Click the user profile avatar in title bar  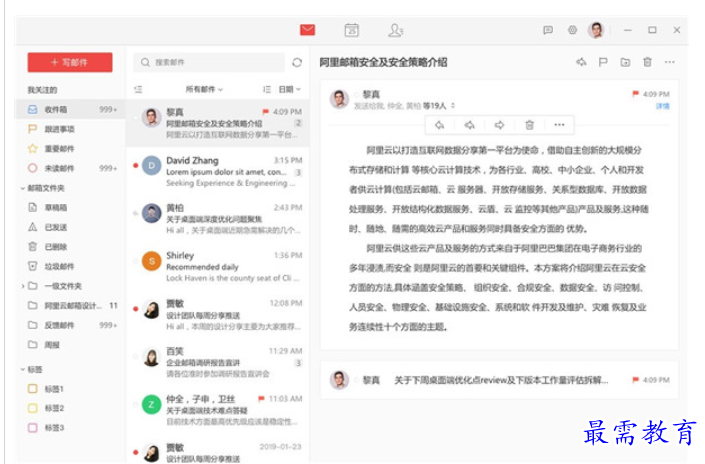[x=596, y=30]
